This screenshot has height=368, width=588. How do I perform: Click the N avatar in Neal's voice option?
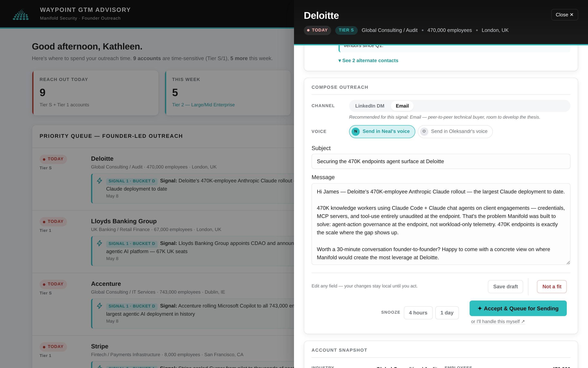point(355,131)
